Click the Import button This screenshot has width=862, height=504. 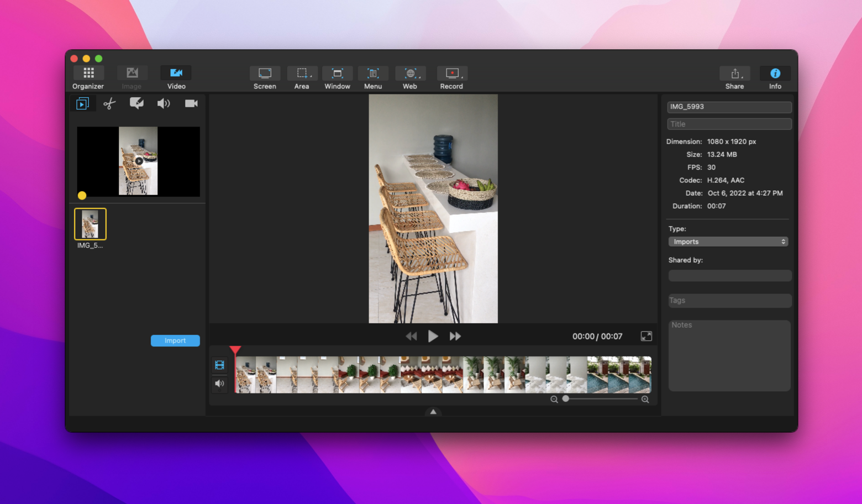(x=175, y=340)
